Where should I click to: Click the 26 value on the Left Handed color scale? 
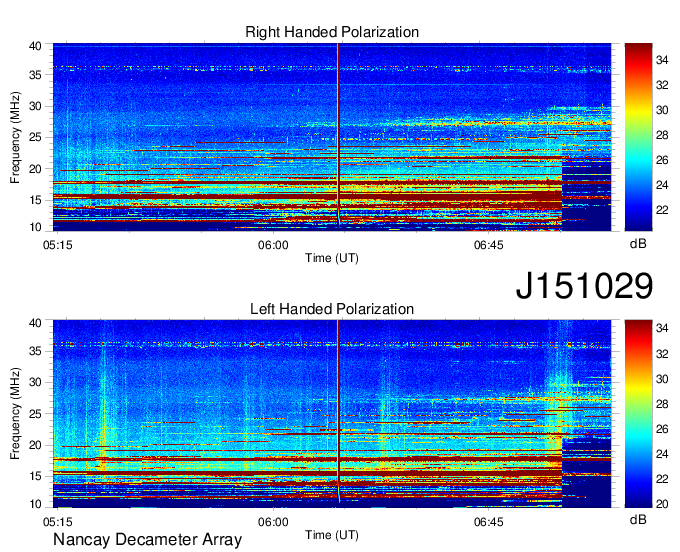pyautogui.click(x=662, y=428)
